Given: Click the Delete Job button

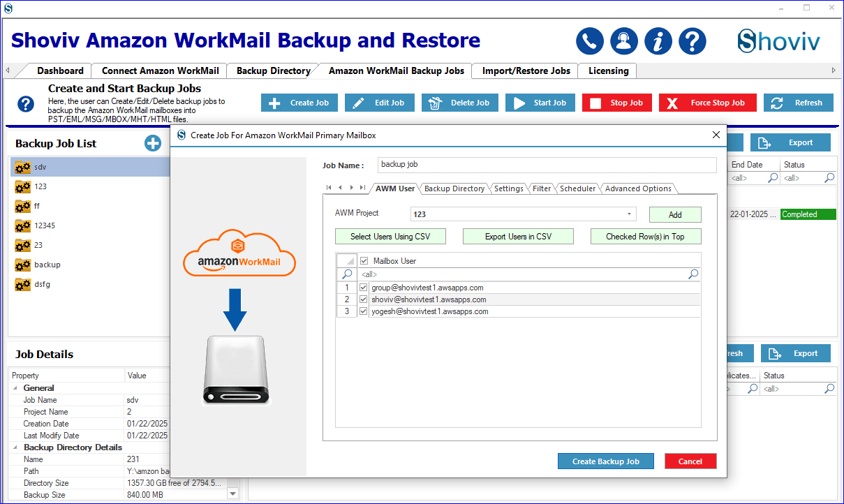Looking at the screenshot, I should [x=460, y=103].
